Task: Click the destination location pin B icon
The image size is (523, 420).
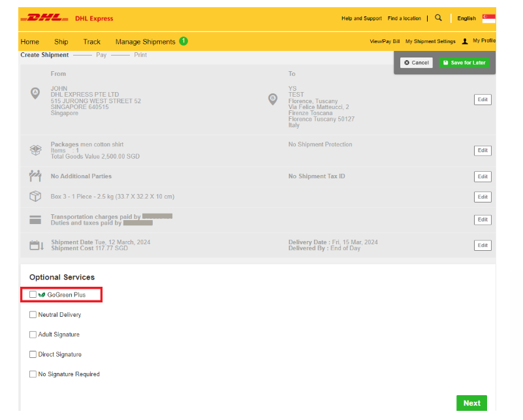Action: 273,99
